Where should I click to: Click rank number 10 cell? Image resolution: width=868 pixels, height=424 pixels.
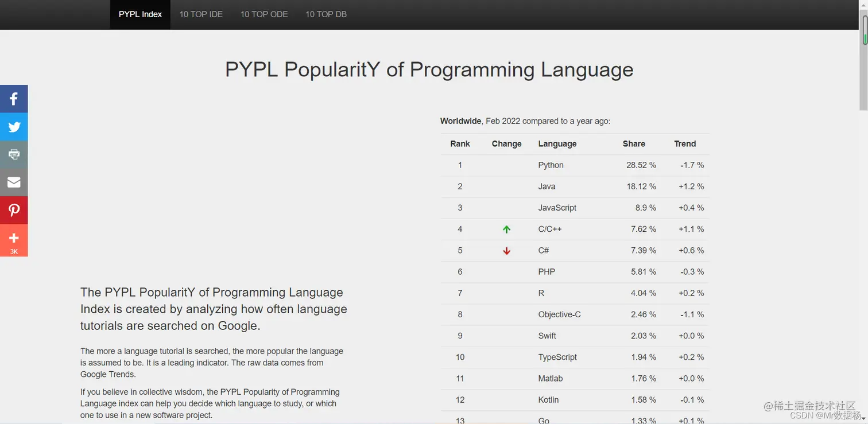[460, 357]
